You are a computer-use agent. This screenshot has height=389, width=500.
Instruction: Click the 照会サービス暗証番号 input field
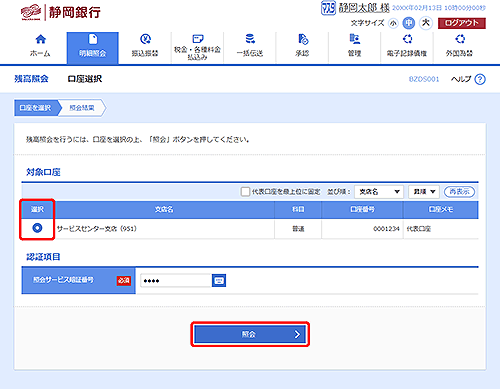tap(176, 281)
